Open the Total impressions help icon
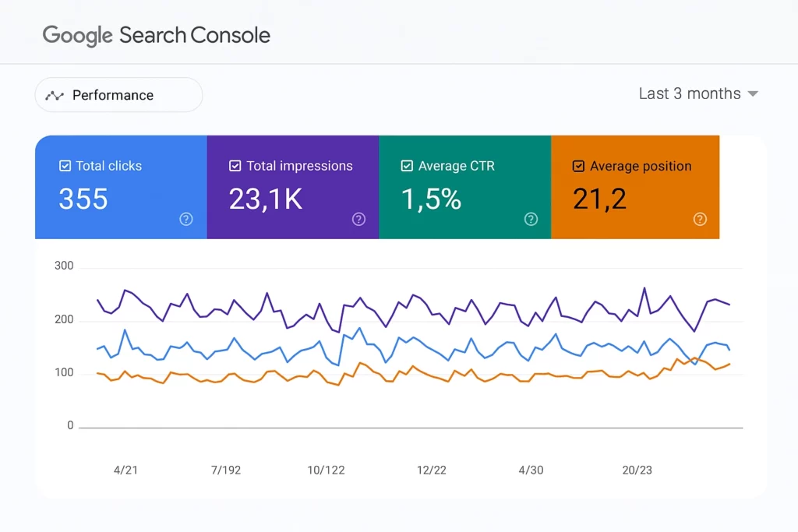 tap(358, 220)
